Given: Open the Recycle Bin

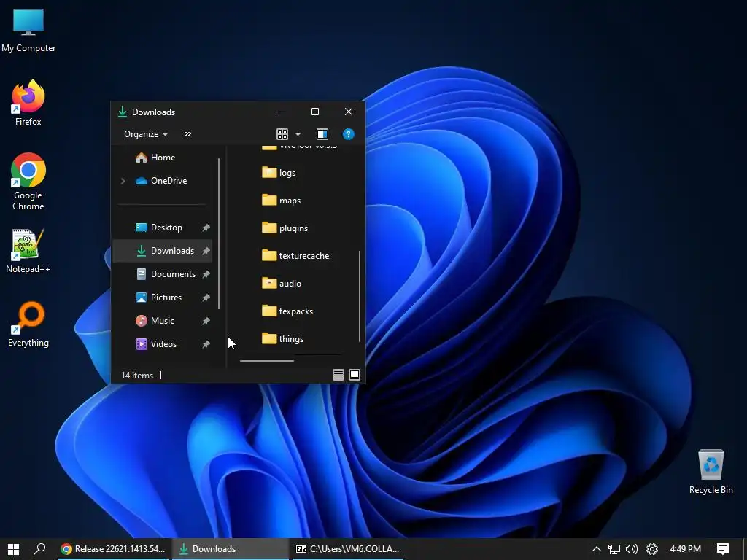Looking at the screenshot, I should coord(711,472).
